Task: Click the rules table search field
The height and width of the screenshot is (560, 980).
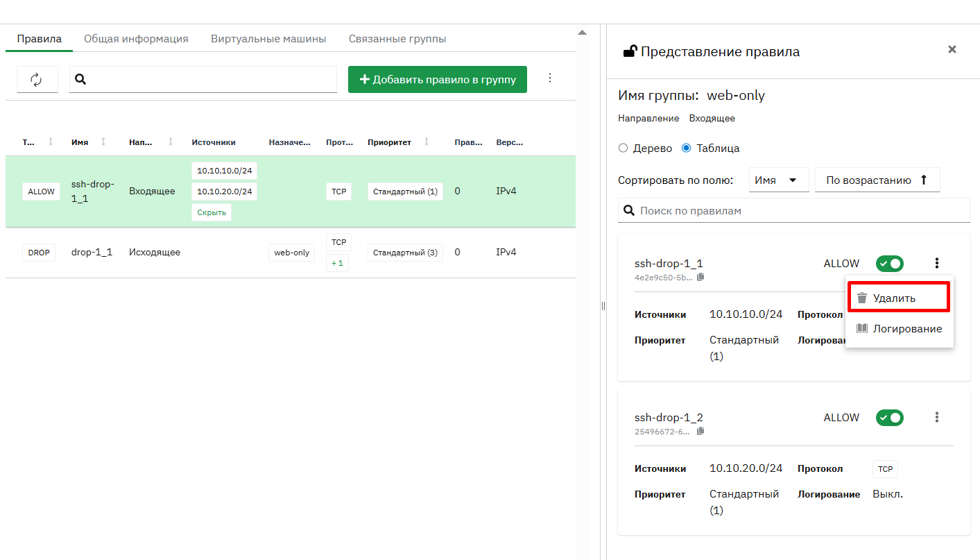Action: coord(203,79)
